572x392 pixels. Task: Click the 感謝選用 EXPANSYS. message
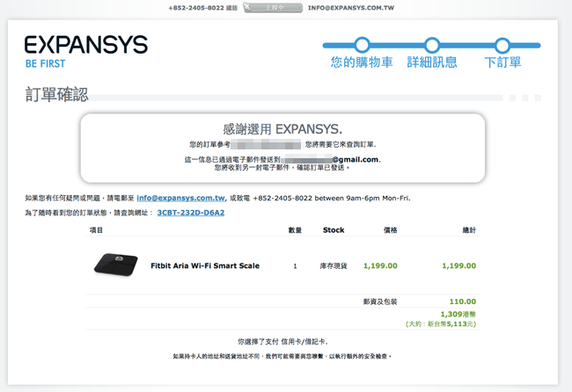pyautogui.click(x=282, y=129)
